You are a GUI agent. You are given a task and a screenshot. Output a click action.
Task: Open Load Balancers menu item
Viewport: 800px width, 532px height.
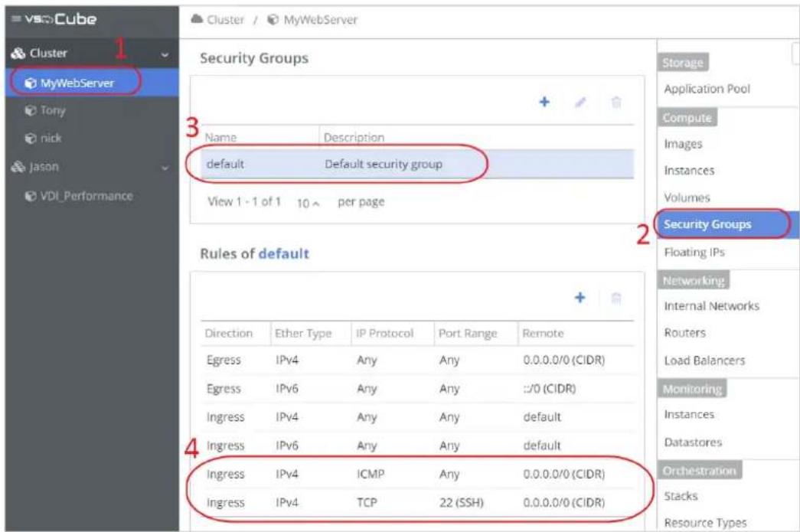tap(704, 361)
